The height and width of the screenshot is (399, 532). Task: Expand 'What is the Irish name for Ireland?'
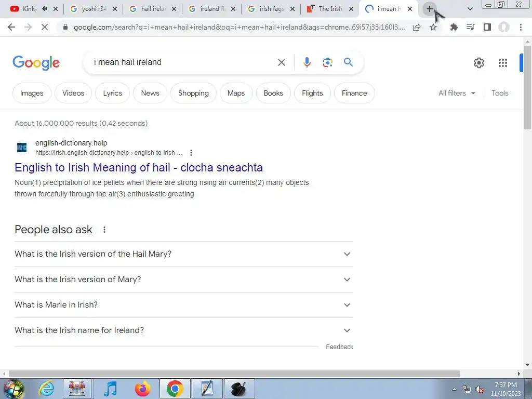[184, 330]
